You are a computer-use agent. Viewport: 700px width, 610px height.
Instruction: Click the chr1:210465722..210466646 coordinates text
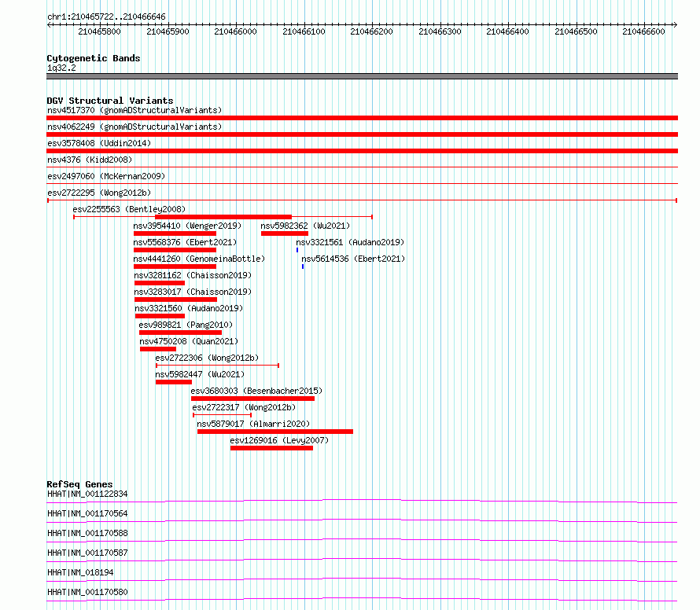coord(106,17)
